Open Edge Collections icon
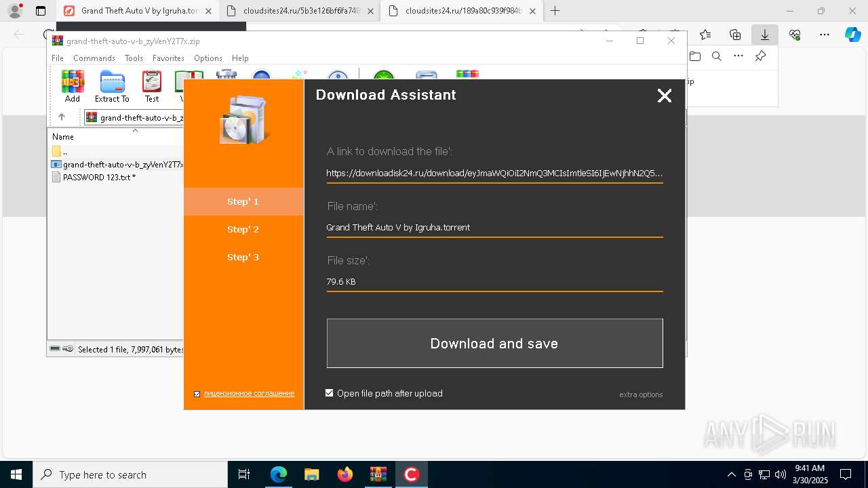 [735, 35]
